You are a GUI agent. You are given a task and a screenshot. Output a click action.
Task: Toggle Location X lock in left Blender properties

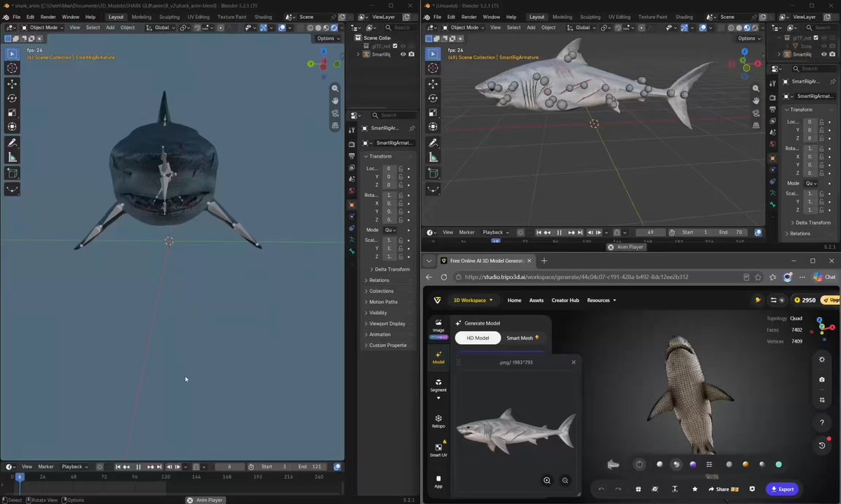[x=401, y=168]
